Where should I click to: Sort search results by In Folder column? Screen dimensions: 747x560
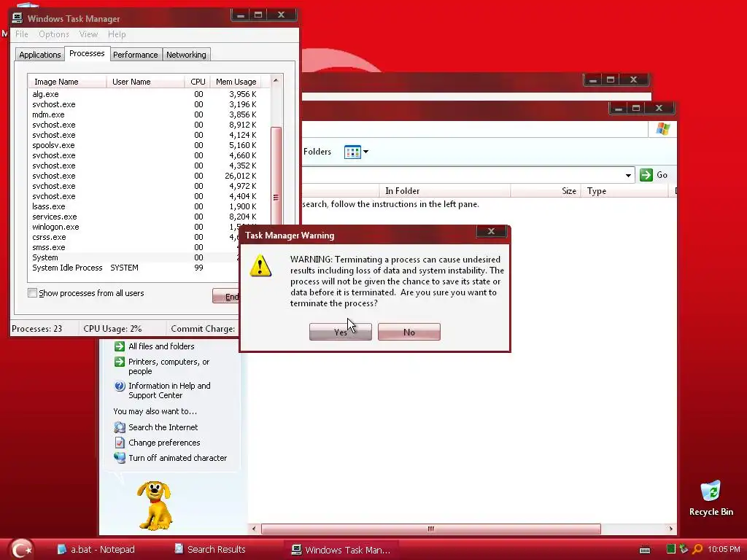pyautogui.click(x=444, y=191)
